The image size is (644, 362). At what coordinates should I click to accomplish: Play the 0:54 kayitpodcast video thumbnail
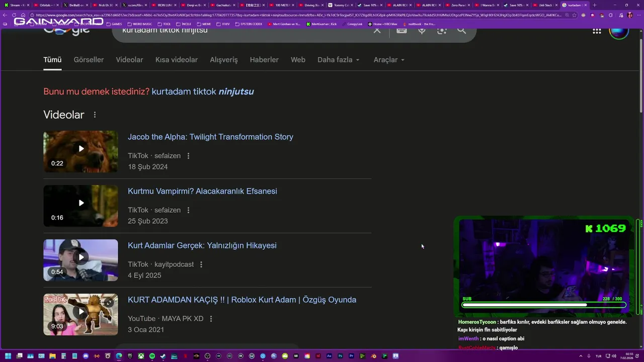coord(80,260)
